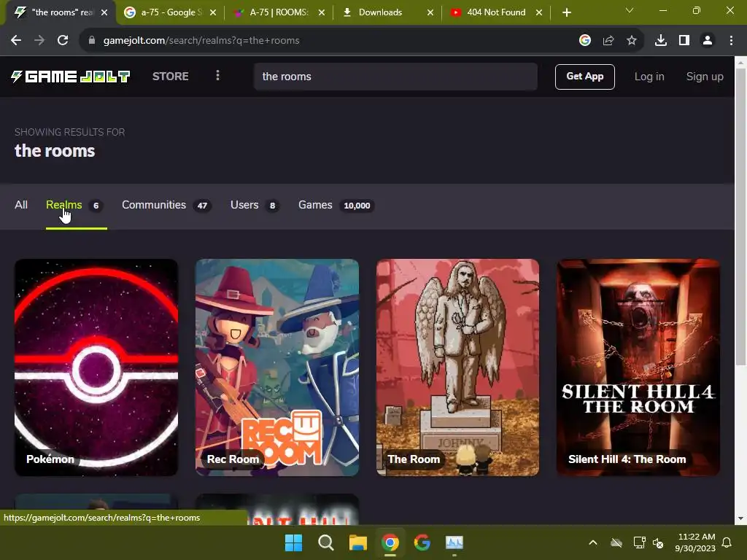
Task: Bookmark this page with the star icon
Action: (632, 41)
